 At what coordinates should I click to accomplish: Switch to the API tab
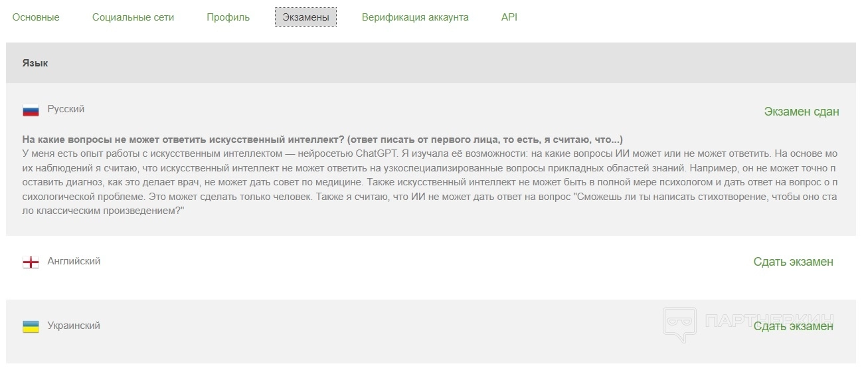(x=509, y=17)
